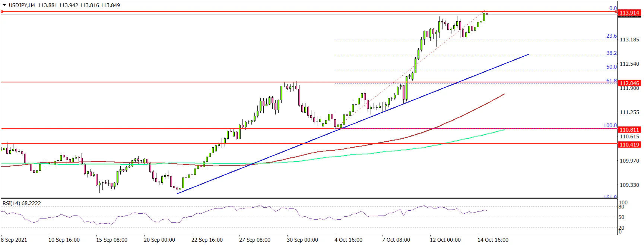Select the red 113.914 price label
This screenshot has height=245, width=644.
pos(629,13)
